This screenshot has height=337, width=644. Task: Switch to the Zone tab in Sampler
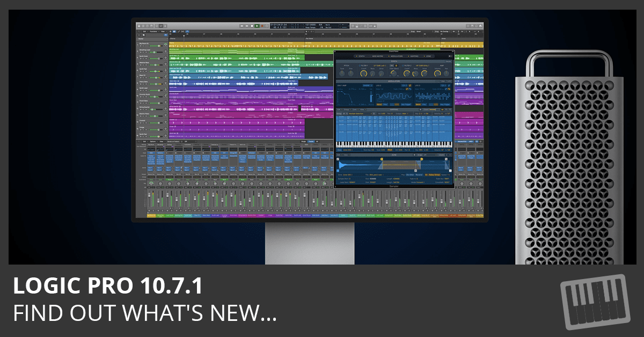tap(429, 56)
